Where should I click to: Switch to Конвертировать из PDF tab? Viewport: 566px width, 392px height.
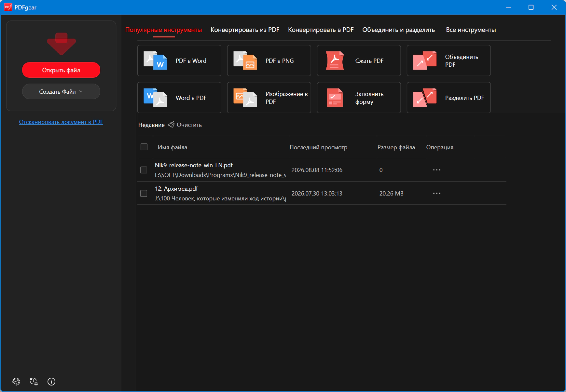245,30
